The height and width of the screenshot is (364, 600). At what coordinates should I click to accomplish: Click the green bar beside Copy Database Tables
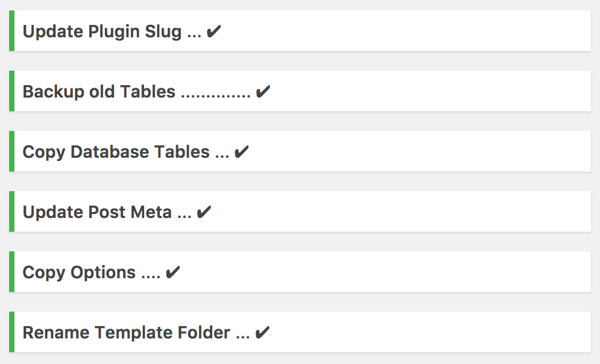pos(12,151)
